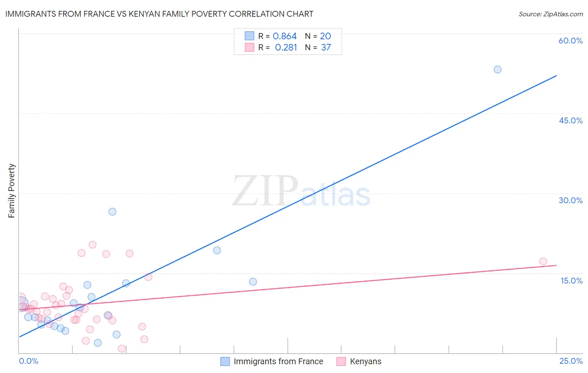
Task: Click the 45.0% y-axis tick label
Action: 570,120
